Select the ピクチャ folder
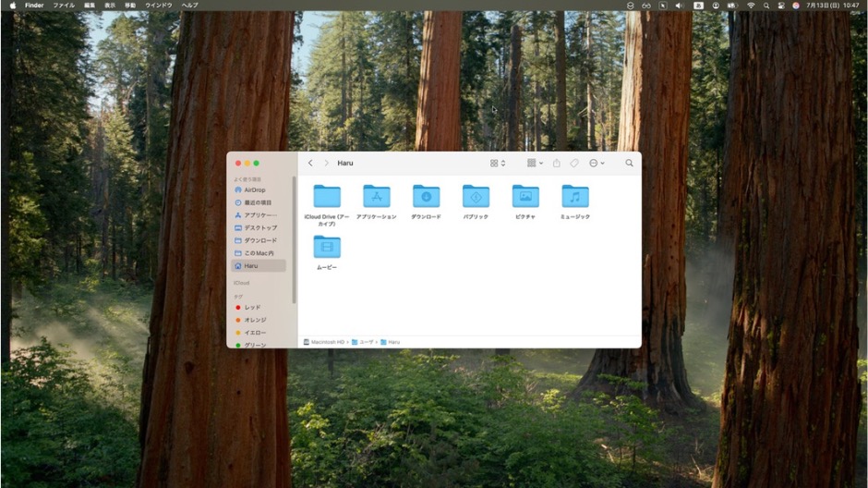This screenshot has width=868, height=488. point(525,197)
